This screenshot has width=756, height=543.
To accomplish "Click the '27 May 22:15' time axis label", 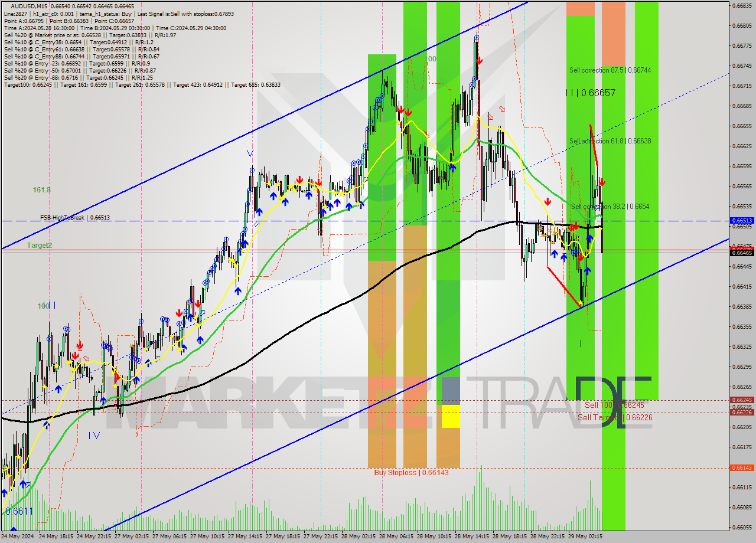I will coord(321,537).
